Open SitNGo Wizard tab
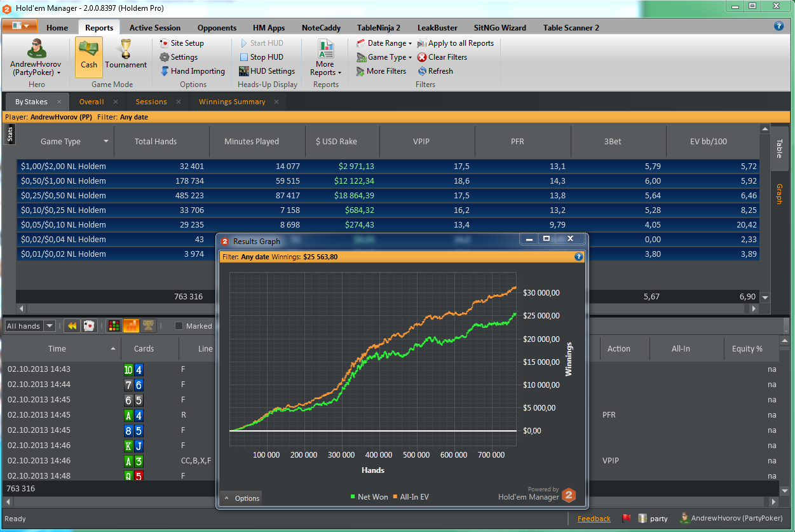 click(500, 27)
